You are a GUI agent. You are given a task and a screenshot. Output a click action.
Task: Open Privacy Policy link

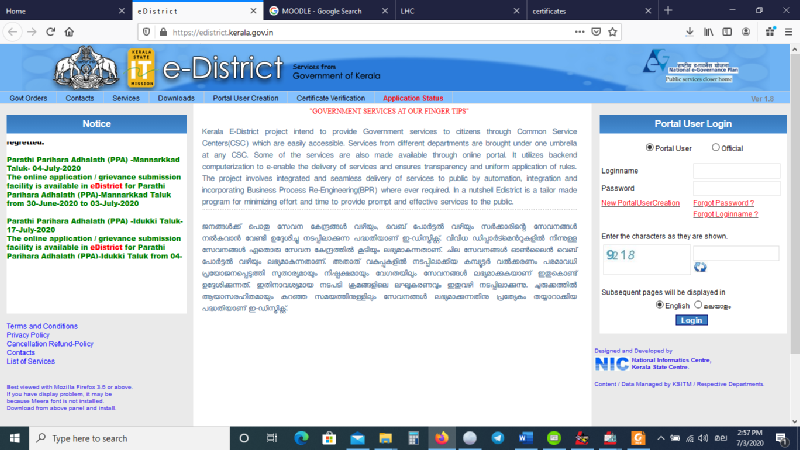(28, 335)
